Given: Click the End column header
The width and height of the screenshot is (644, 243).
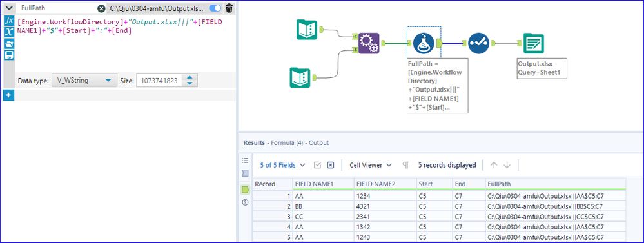Looking at the screenshot, I should tap(468, 184).
